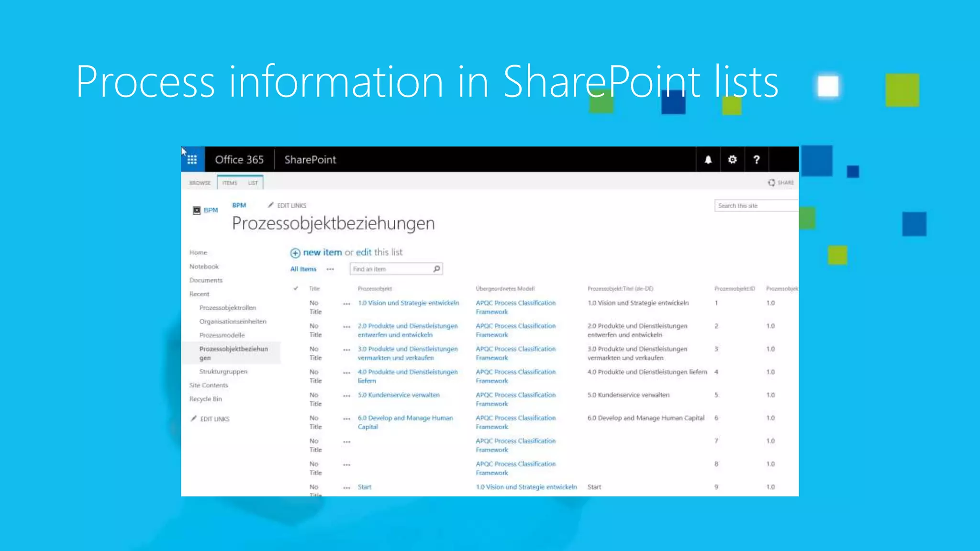Viewport: 980px width, 551px height.
Task: Open the help question mark
Action: [x=757, y=160]
